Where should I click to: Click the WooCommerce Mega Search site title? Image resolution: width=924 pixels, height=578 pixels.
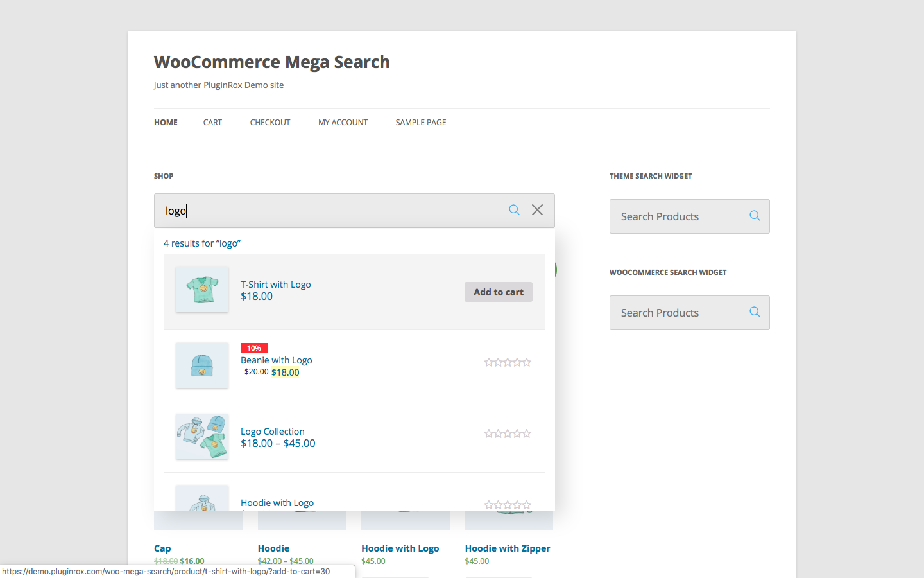[272, 62]
